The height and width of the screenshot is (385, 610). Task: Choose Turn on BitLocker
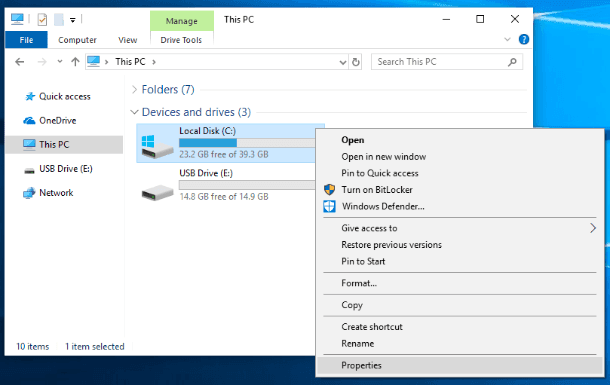[460, 190]
